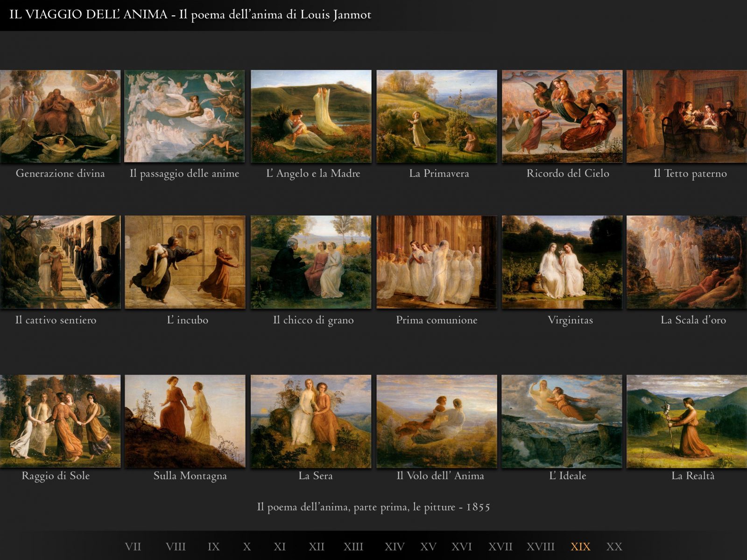Click the 'Ricordo del Cielo' caption
Viewport: 747px width, 560px height.
(x=568, y=174)
